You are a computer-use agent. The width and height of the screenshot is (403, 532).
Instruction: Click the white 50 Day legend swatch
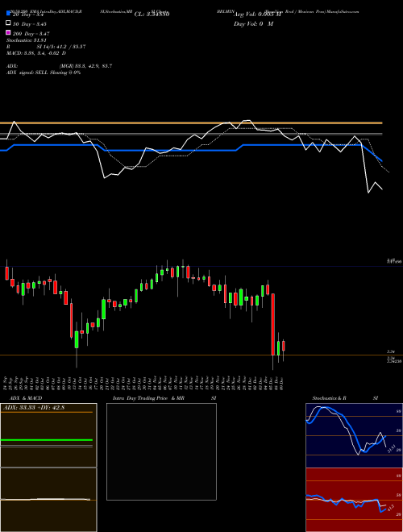8,23
